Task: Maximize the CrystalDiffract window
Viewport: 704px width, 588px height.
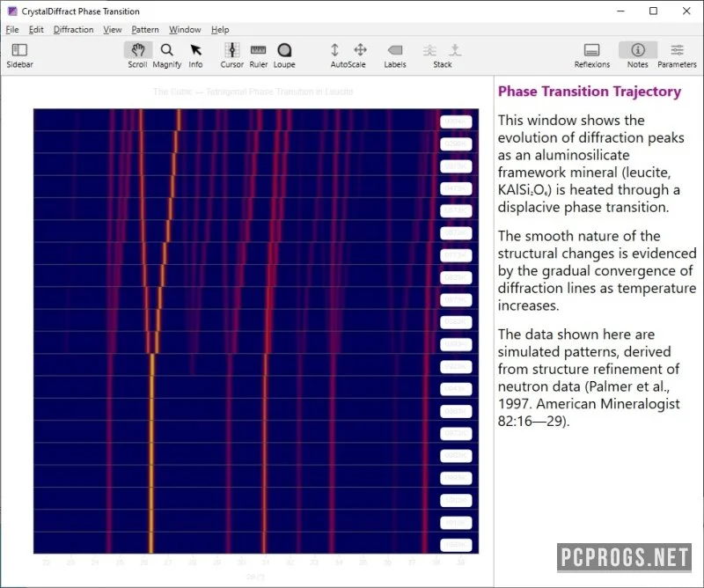Action: (653, 11)
